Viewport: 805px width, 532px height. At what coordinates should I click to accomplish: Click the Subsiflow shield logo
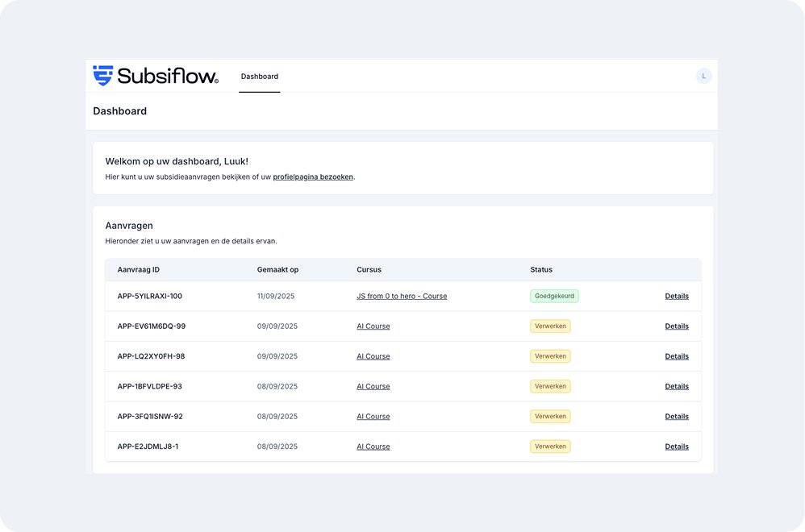[102, 76]
